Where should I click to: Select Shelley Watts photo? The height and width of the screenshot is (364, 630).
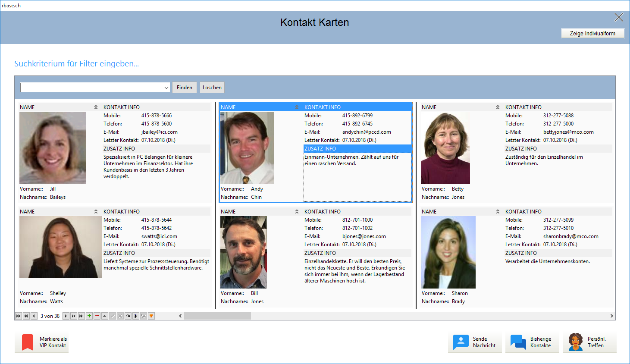[x=61, y=247]
